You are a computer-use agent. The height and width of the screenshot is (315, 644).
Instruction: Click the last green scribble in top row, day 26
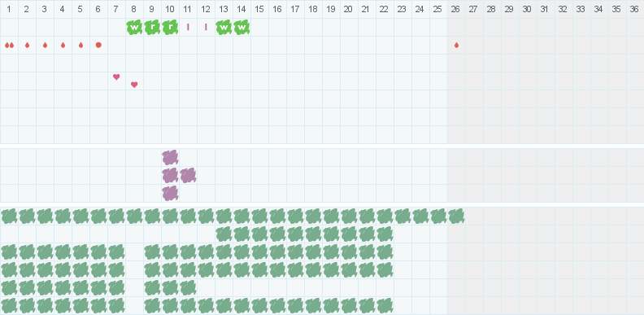[456, 216]
